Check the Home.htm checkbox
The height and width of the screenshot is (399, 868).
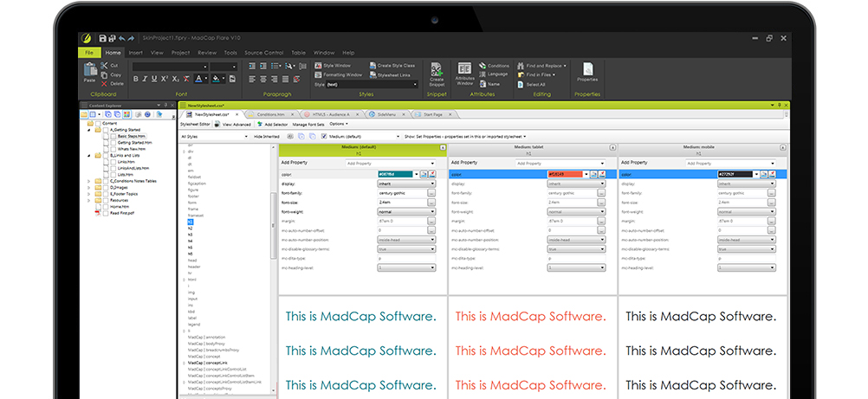(x=105, y=206)
